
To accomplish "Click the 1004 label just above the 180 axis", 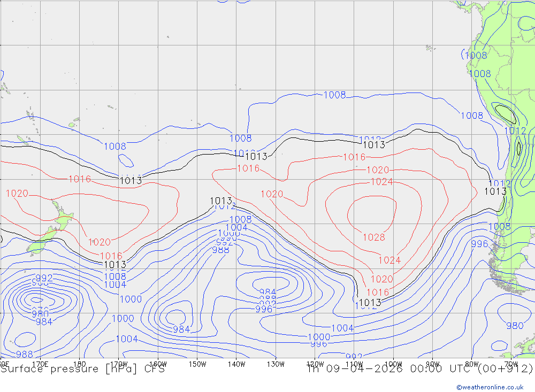I will [127, 339].
